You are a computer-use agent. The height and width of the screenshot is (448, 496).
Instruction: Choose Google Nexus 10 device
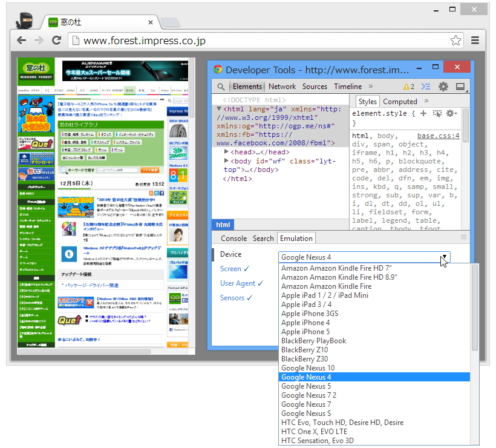pyautogui.click(x=374, y=368)
